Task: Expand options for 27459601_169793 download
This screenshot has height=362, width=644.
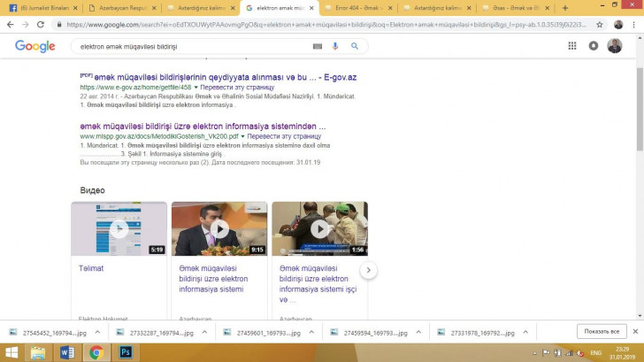Action: point(311,332)
